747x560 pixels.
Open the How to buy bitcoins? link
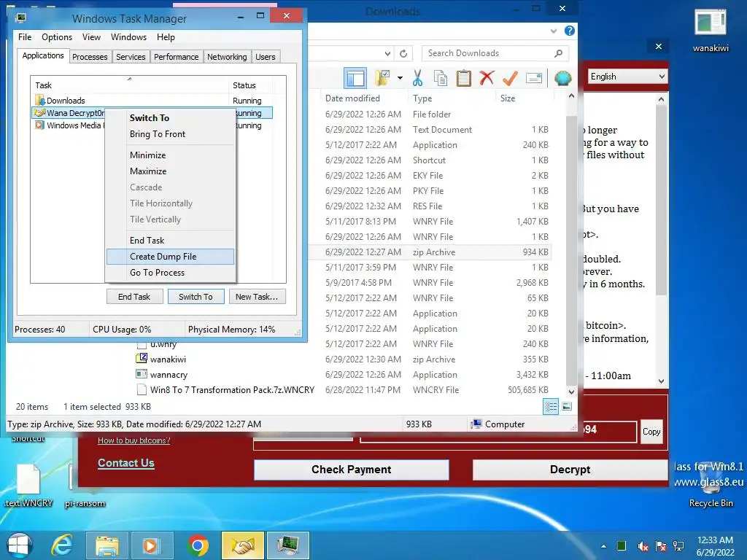134,440
